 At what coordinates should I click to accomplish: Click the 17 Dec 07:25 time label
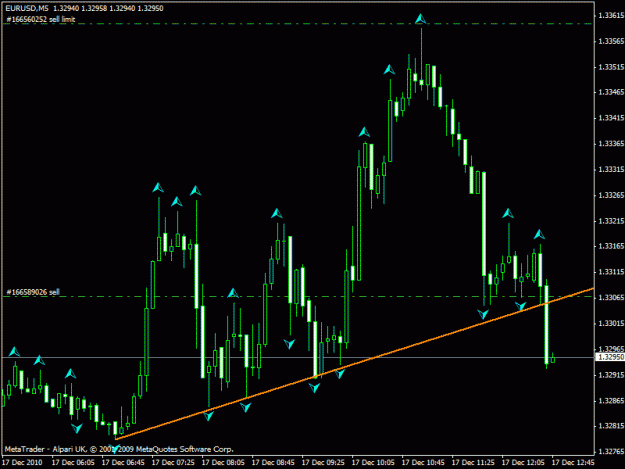coord(173,463)
